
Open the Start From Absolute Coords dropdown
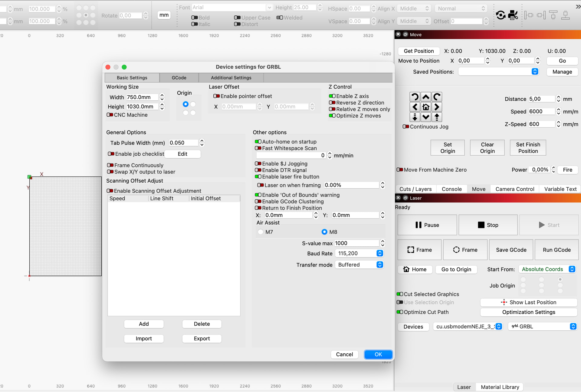pos(547,269)
